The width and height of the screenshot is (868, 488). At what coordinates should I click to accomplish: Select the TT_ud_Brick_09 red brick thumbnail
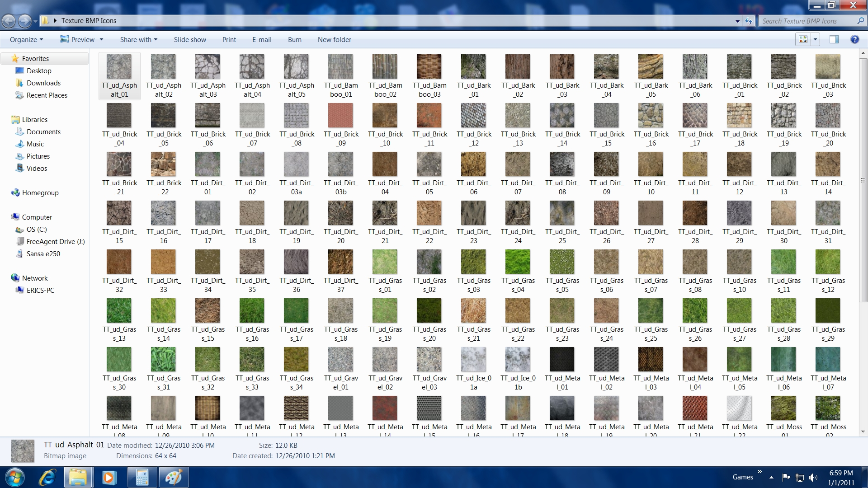pos(341,116)
